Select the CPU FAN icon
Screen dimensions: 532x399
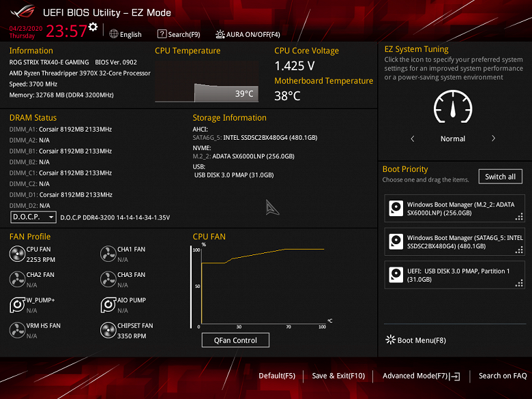tap(17, 254)
